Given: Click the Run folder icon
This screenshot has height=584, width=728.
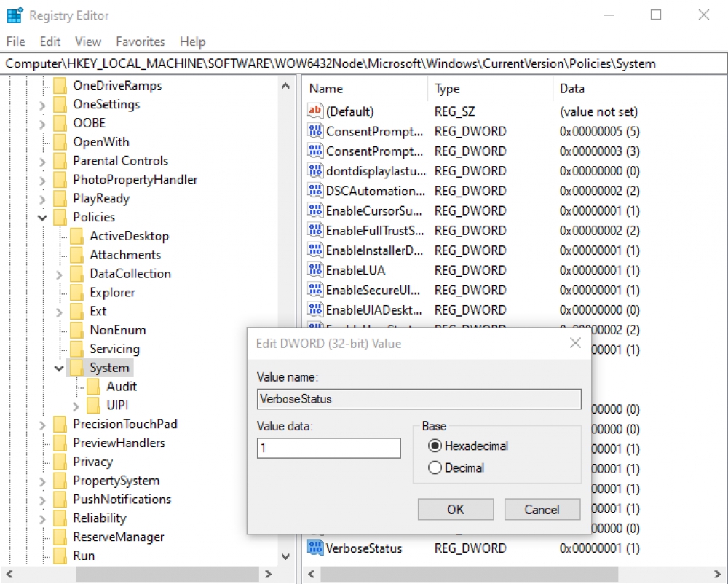Looking at the screenshot, I should click(60, 555).
